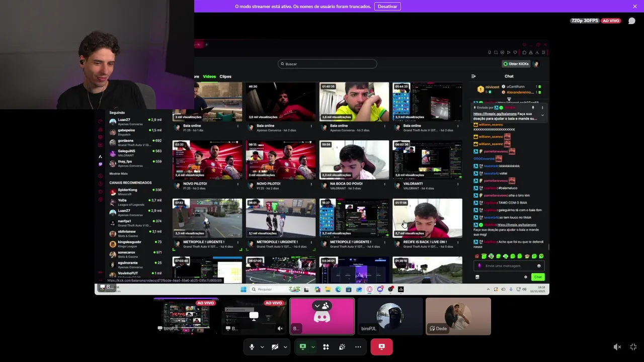Screen dimensions: 644x362
Task: Open recommended channel kingsleaguebr
Action: click(136, 243)
